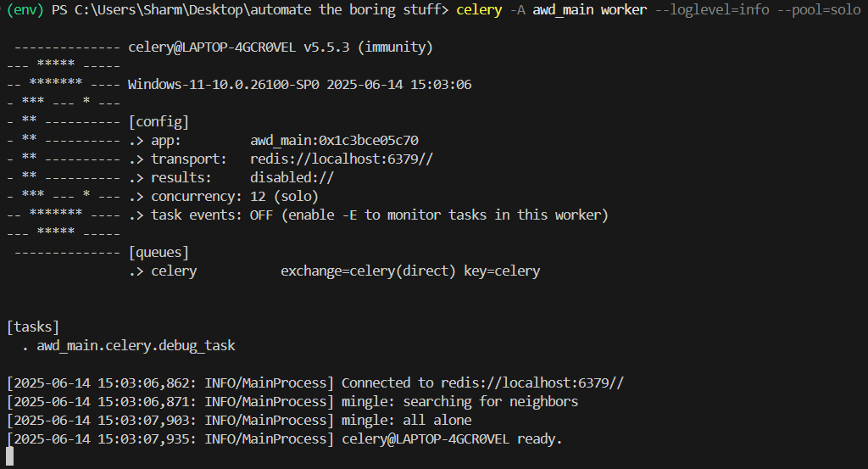Click the 'mingle: all alone' log message

406,421
